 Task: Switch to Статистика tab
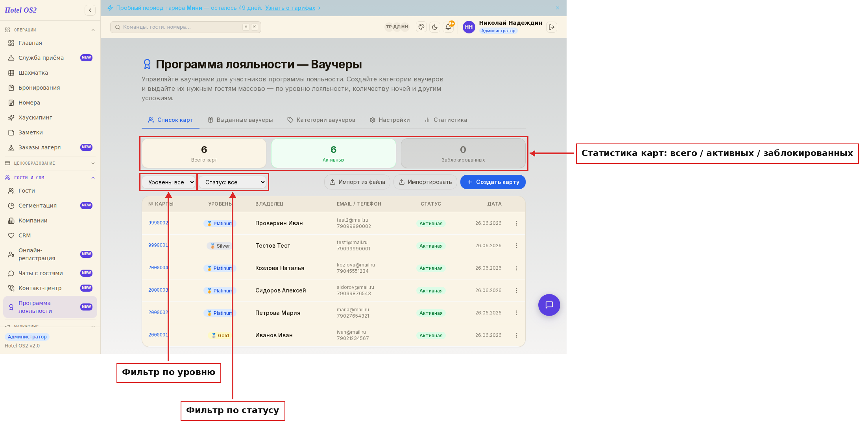pyautogui.click(x=446, y=120)
